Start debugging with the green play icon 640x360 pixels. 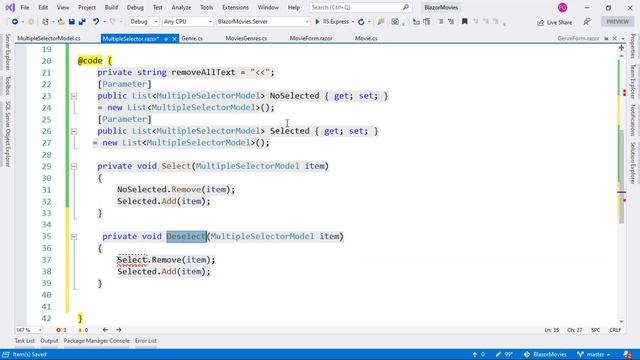pos(317,22)
